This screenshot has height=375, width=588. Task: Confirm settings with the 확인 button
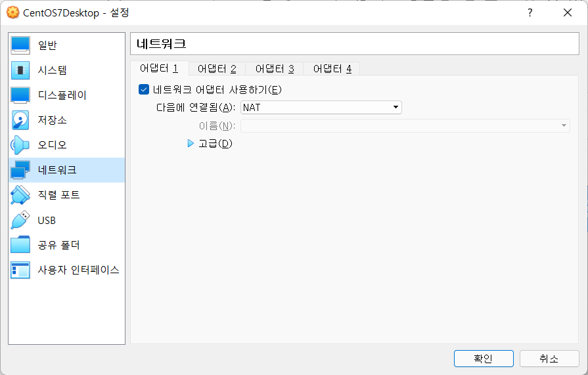click(x=484, y=359)
